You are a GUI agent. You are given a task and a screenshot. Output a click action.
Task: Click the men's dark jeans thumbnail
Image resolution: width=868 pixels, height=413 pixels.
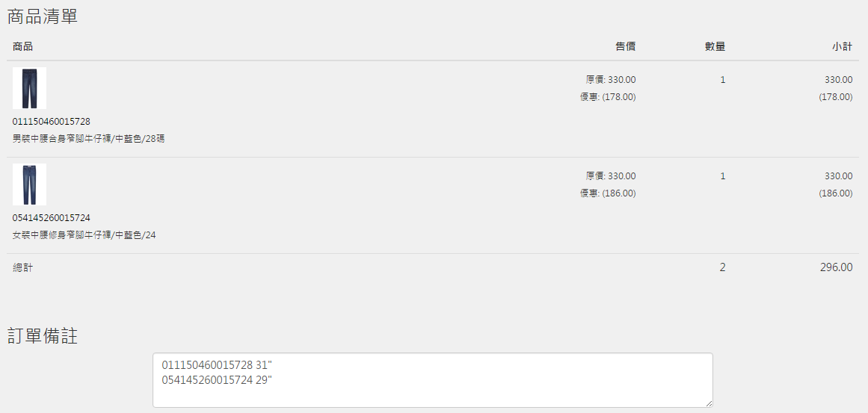(29, 89)
